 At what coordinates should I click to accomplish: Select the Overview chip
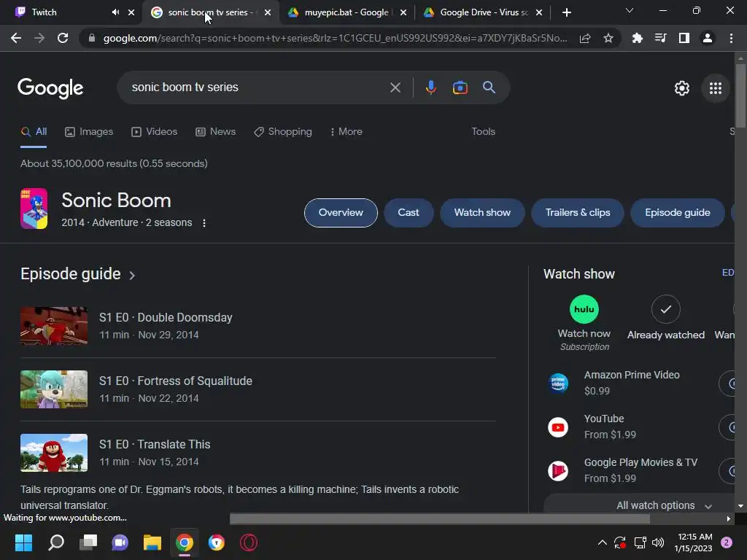click(341, 213)
